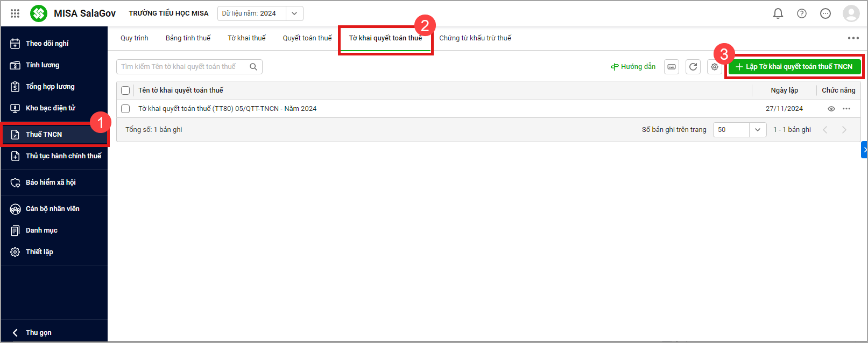The image size is (868, 343).
Task: View the tax declaration via eye icon
Action: coord(831,109)
